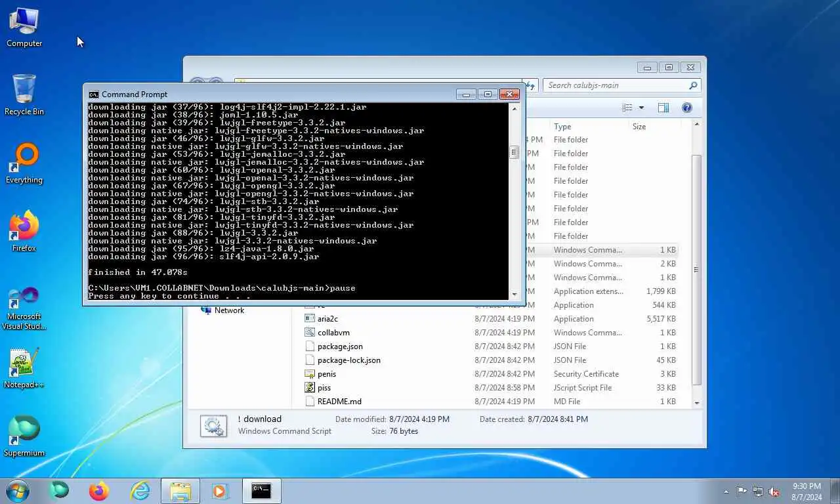Click the Command Prompt title bar
Image resolution: width=840 pixels, height=504 pixels.
(271, 94)
